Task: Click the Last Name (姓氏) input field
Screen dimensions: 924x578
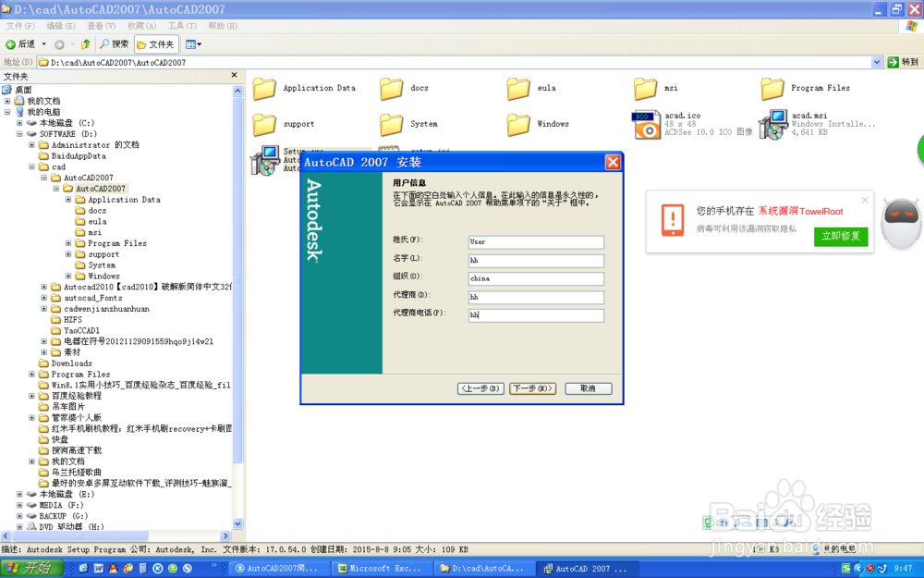Action: coord(536,241)
